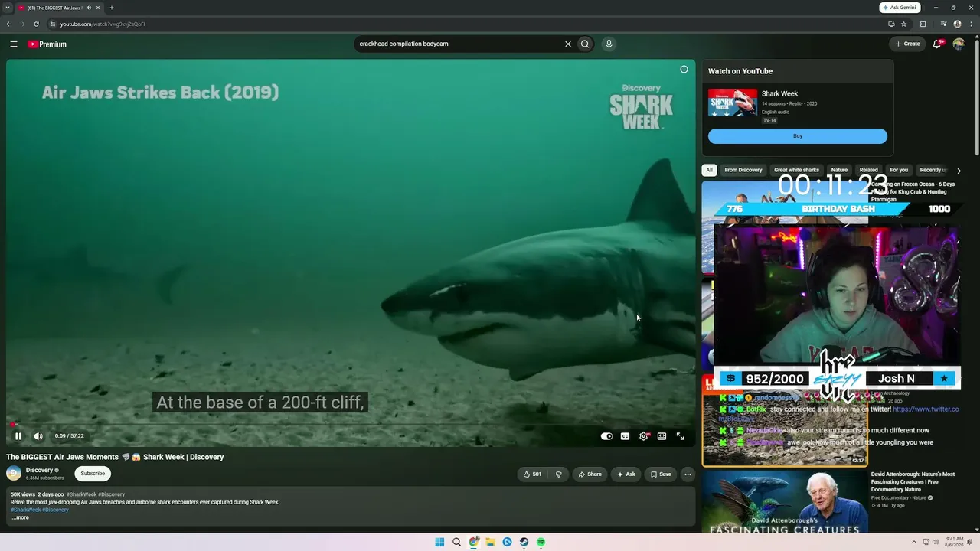Open the taskbar clock and date
This screenshot has height=551, width=980.
point(955,542)
